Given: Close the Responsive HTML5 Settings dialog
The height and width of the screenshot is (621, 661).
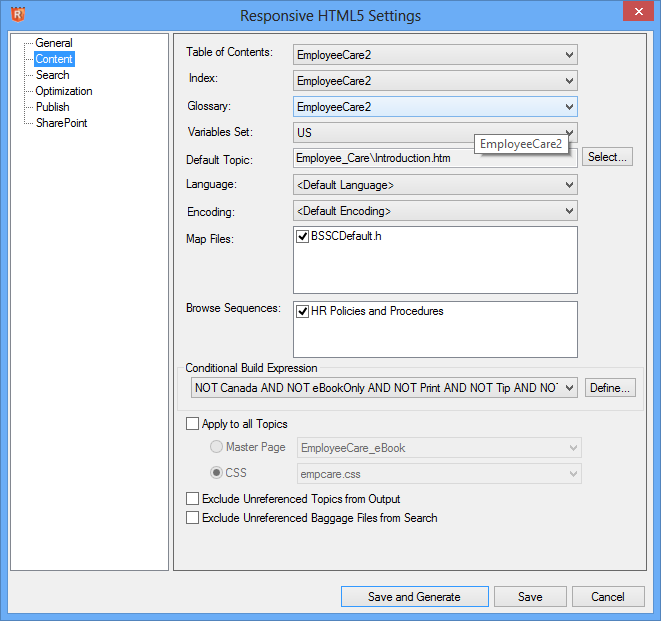Looking at the screenshot, I should 637,13.
